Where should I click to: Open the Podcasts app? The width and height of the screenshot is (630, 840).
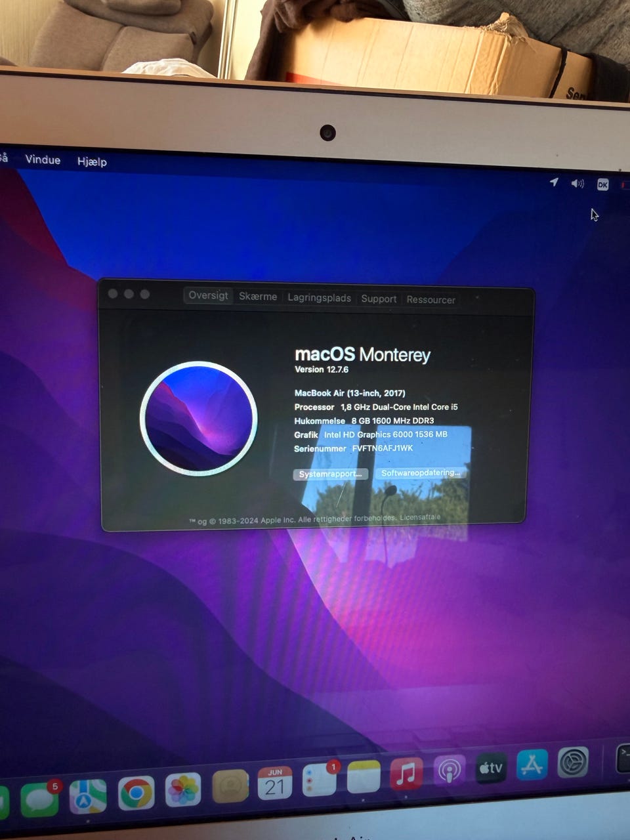point(450,770)
